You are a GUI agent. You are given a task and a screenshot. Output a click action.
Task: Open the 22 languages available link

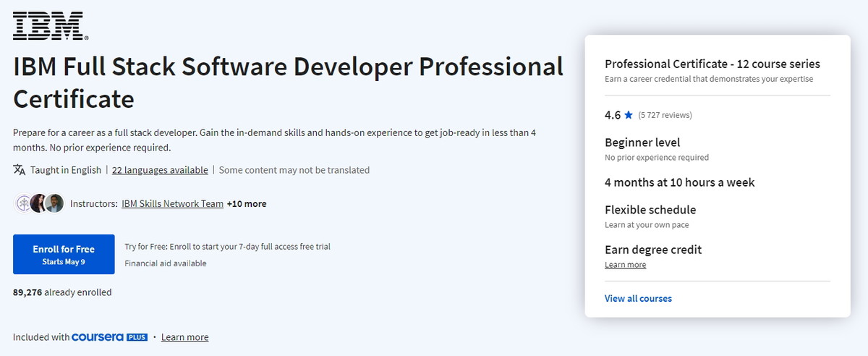click(x=160, y=170)
